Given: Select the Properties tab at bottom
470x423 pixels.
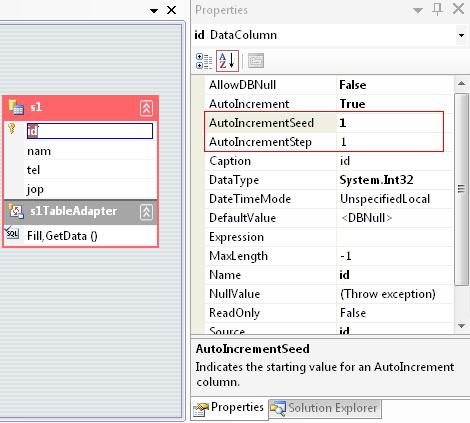Looking at the screenshot, I should 230,408.
